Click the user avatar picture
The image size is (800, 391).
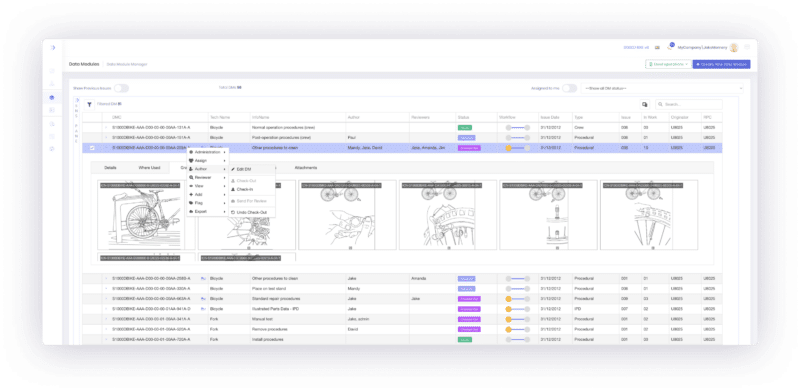(734, 47)
